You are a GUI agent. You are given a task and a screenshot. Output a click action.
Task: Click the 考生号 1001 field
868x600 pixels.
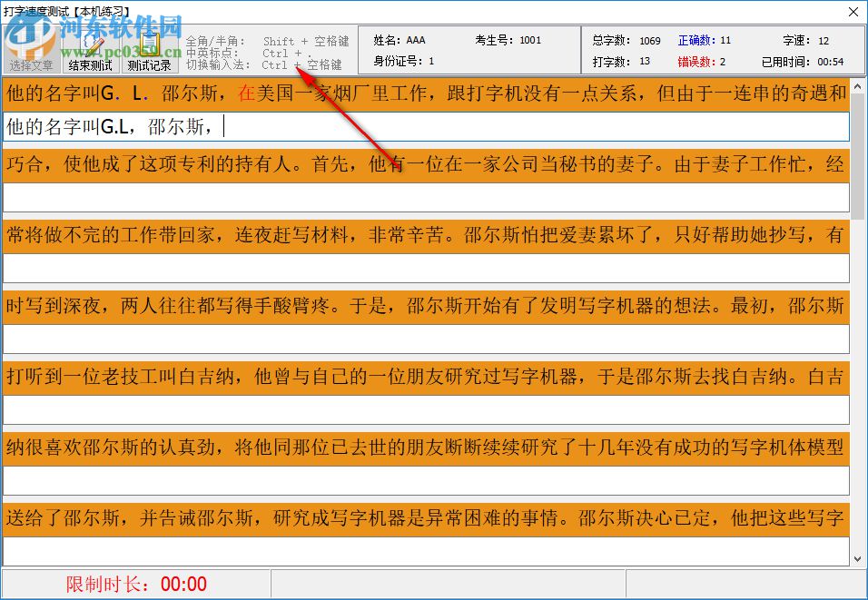click(x=509, y=39)
